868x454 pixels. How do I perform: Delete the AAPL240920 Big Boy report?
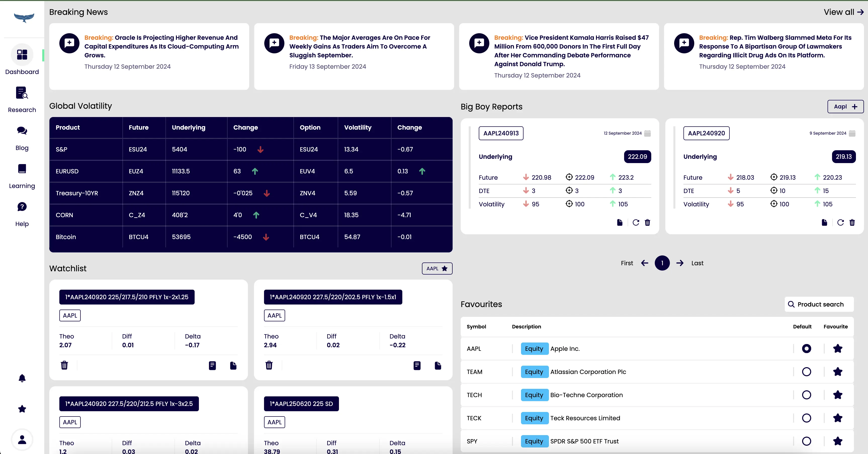click(852, 222)
